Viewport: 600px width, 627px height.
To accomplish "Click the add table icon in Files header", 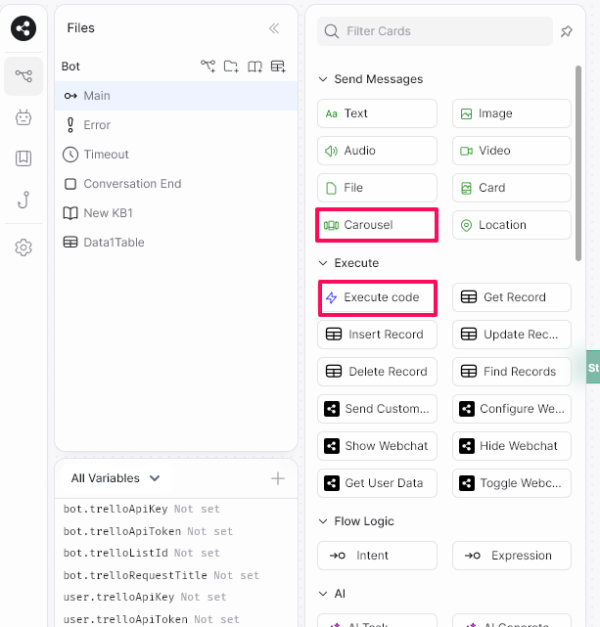I will point(278,66).
